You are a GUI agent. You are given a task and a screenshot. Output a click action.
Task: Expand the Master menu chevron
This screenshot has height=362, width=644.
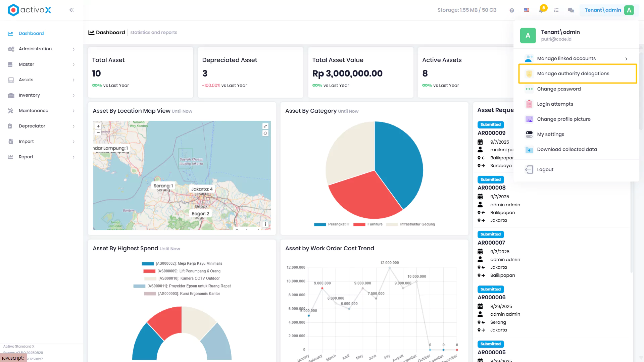73,65
